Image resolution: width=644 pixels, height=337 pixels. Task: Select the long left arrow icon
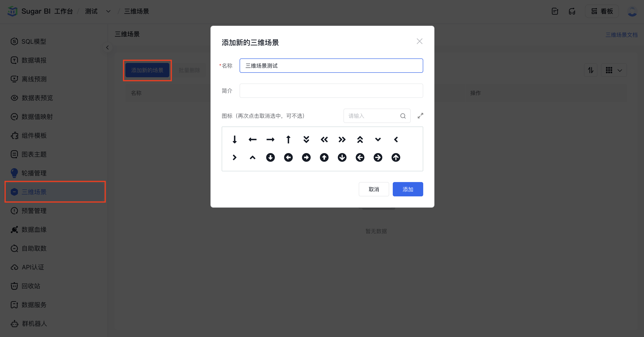point(253,140)
